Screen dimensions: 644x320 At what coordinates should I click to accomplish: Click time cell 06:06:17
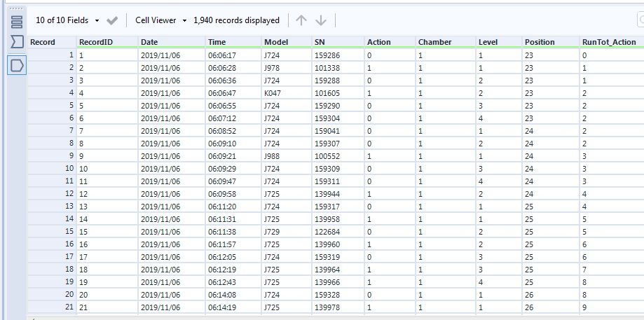click(x=233, y=55)
